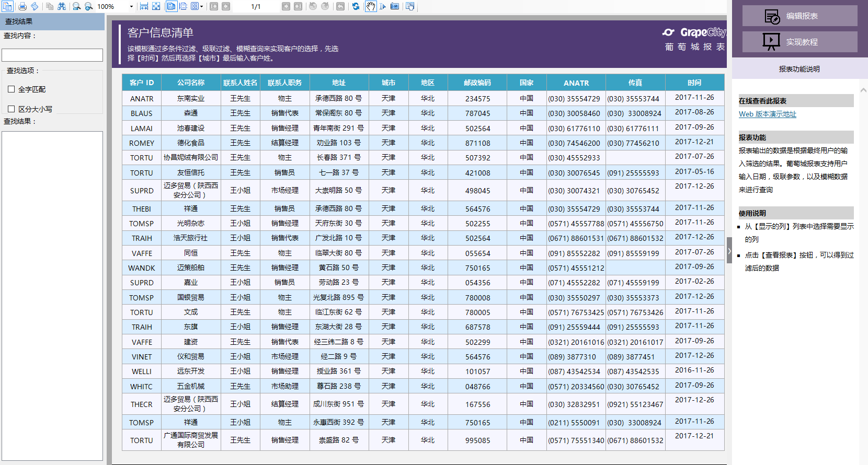Select Fit Whole Page icon
This screenshot has width=868, height=465.
[156, 6]
